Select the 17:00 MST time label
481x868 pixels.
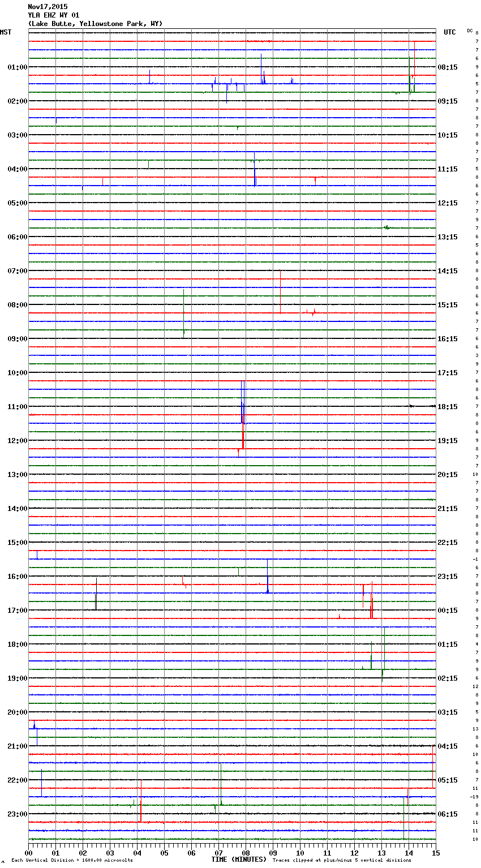point(18,611)
